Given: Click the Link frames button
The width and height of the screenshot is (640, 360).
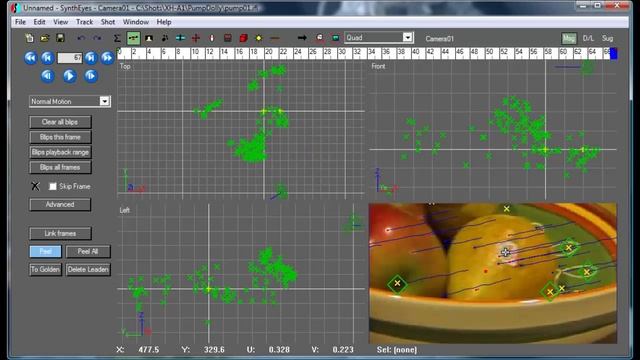Looking at the screenshot, I should pos(60,233).
